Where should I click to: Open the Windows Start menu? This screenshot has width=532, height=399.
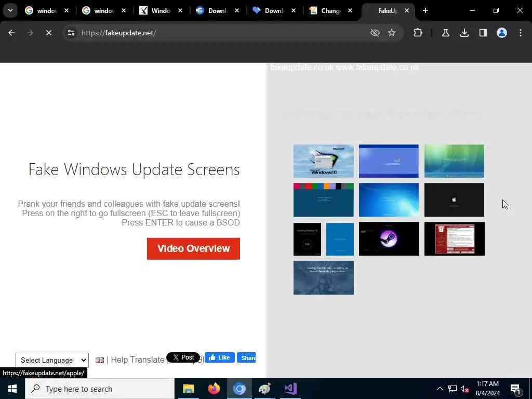point(12,389)
